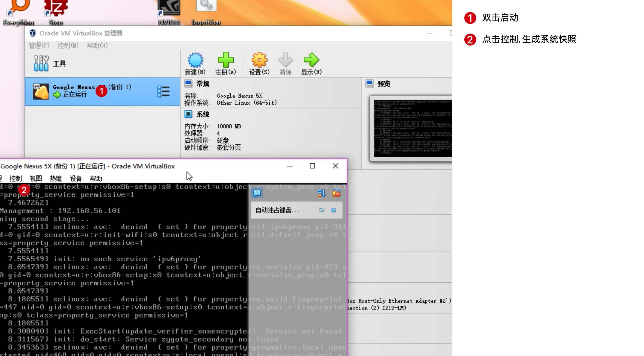Open 管理(F) menu in VirtualBox Manager
Screen dimensions: 644x356
click(x=39, y=46)
